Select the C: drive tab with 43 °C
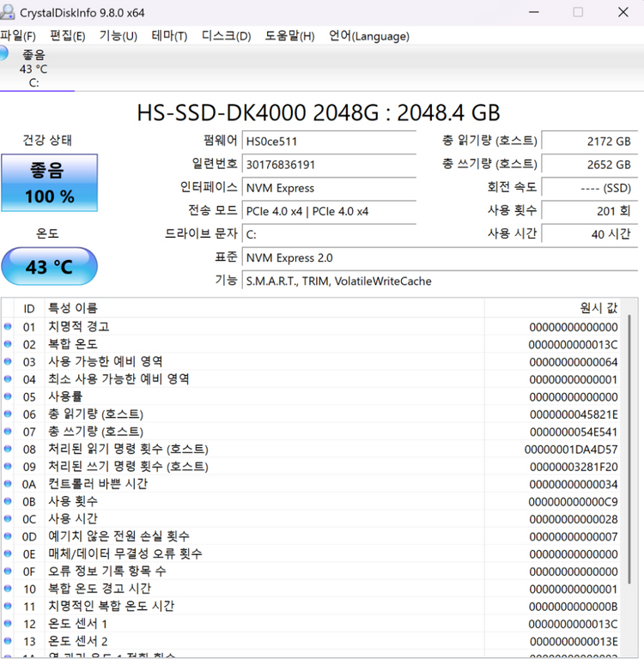The width and height of the screenshot is (644, 659). point(33,68)
